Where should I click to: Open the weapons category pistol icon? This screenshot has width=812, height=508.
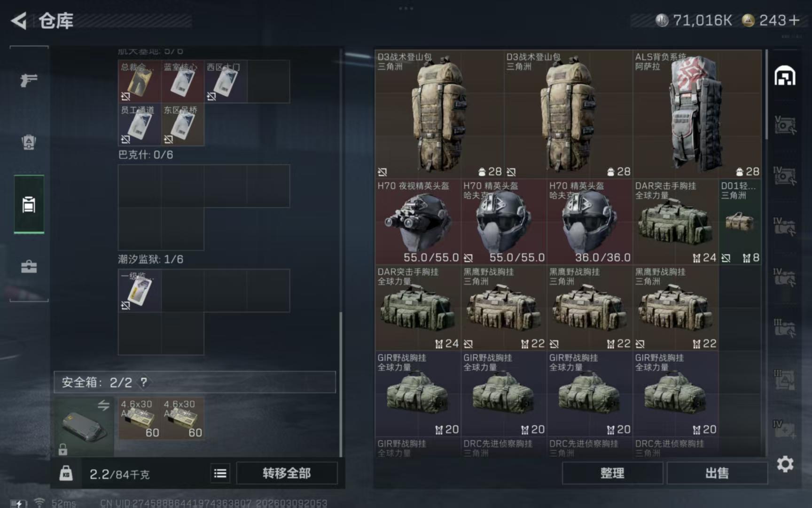(x=29, y=80)
